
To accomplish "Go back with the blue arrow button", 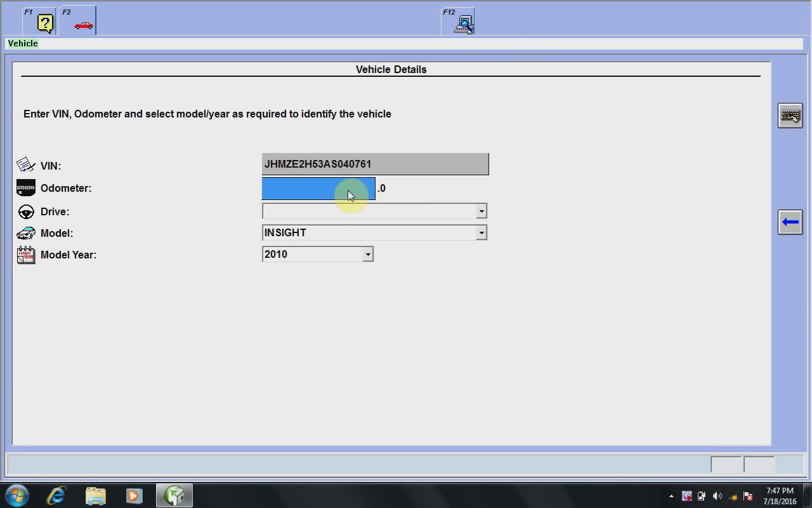I will [790, 222].
